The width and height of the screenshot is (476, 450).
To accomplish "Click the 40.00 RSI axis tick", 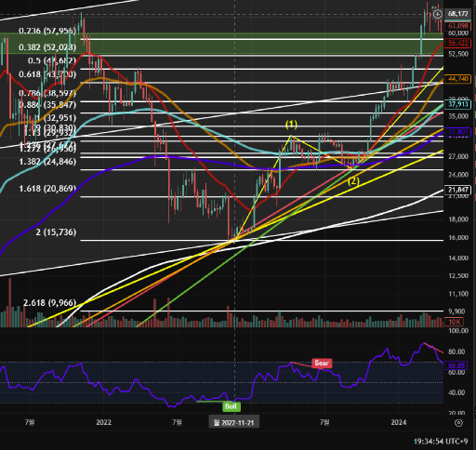I will click(456, 392).
